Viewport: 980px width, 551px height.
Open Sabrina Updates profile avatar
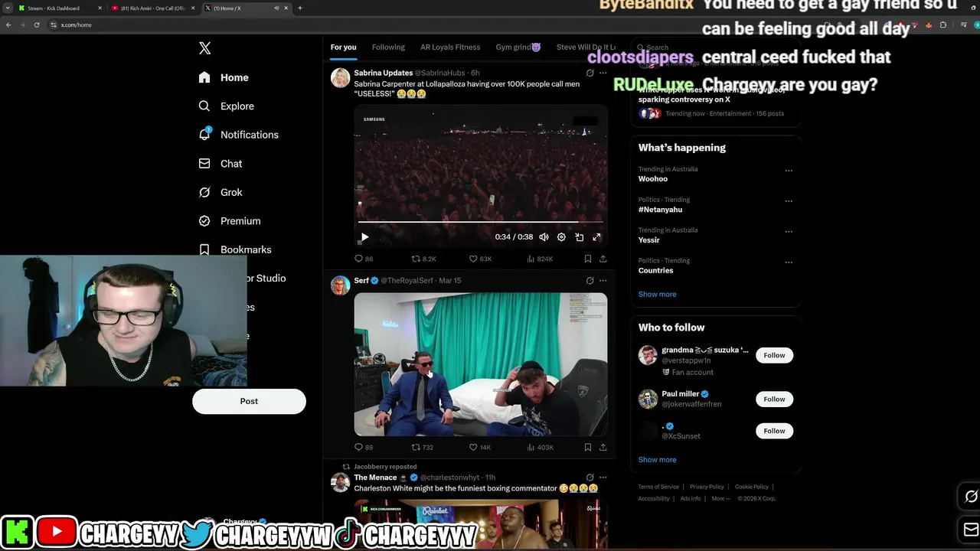[x=340, y=78]
